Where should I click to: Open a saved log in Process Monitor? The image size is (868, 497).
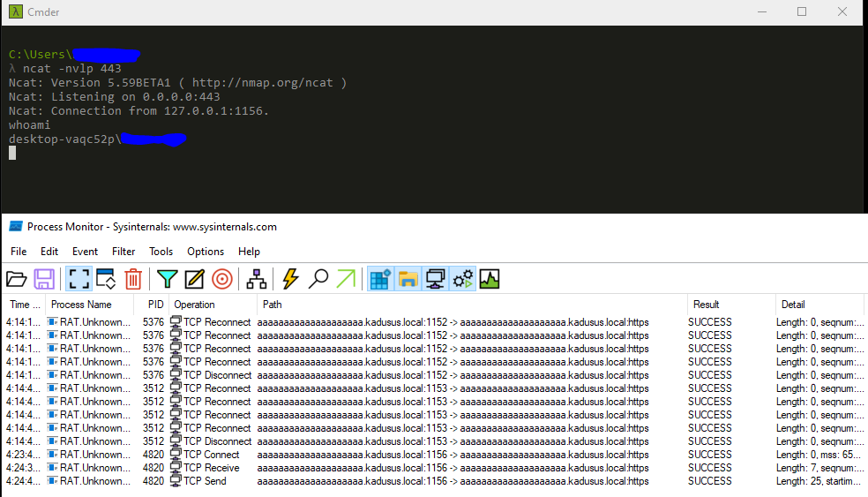point(17,279)
